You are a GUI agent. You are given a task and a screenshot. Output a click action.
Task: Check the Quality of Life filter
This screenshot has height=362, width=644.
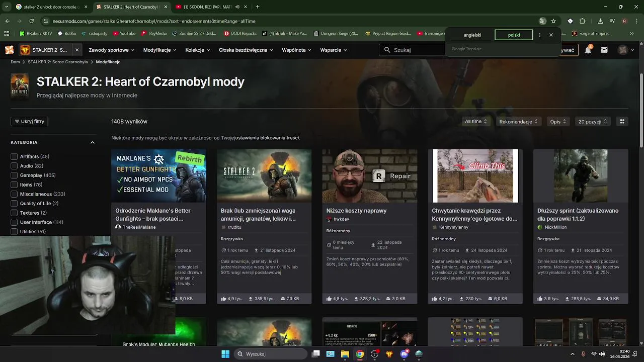click(14, 204)
